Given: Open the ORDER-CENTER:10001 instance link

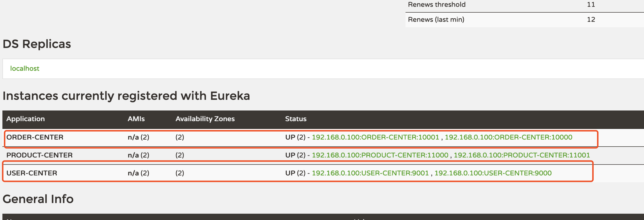Looking at the screenshot, I should (375, 137).
